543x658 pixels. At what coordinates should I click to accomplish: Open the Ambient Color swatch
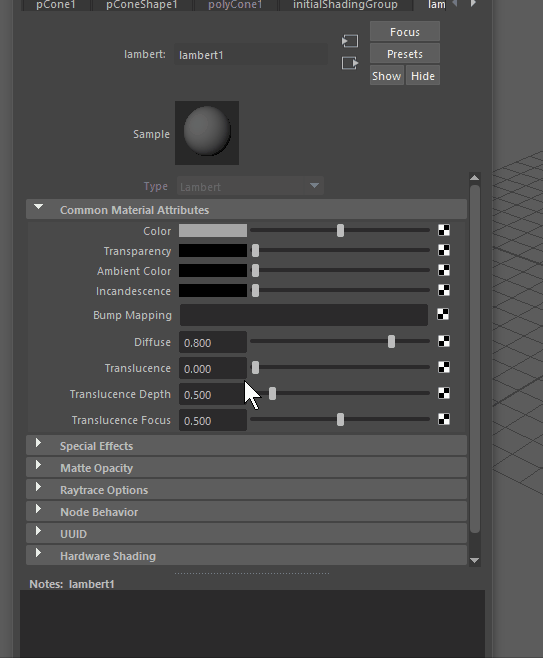(213, 271)
